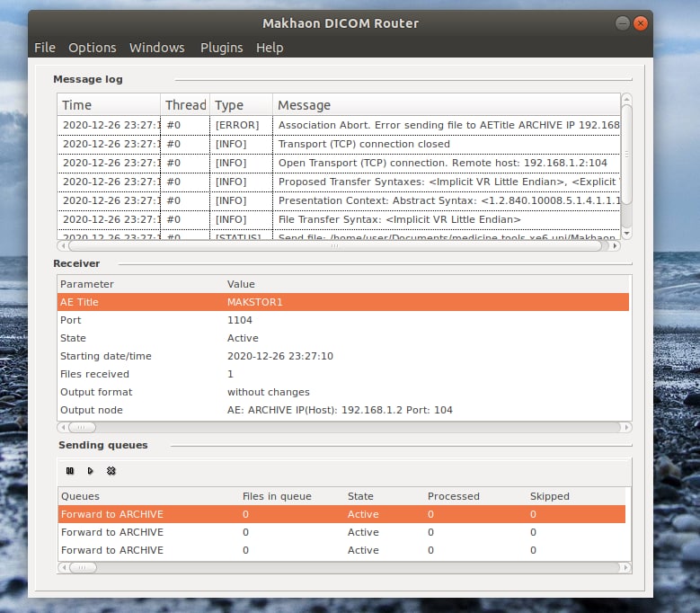Click Receiver panel scroll-left arrow

(64, 427)
